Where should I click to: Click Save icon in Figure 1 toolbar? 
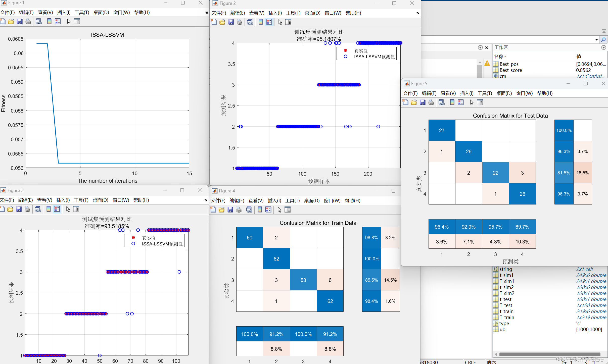coord(20,22)
